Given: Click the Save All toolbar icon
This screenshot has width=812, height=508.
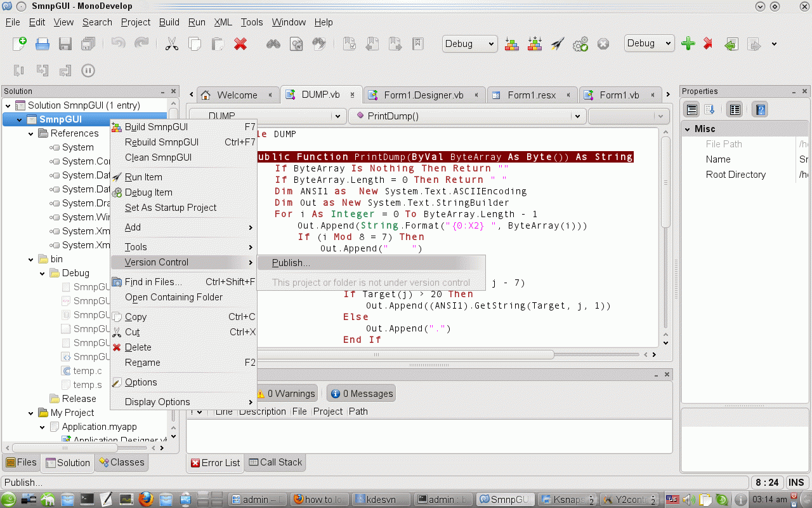Looking at the screenshot, I should pos(88,44).
